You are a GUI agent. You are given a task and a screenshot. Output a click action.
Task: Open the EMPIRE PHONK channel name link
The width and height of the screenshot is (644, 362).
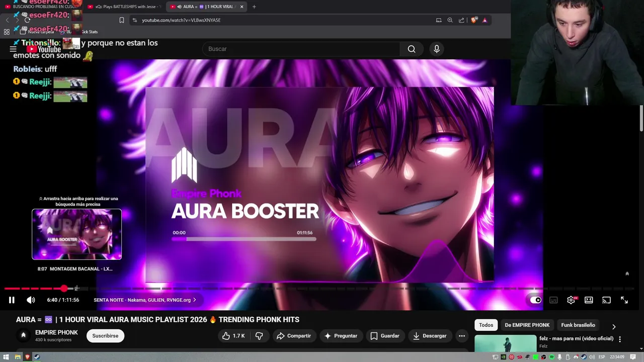(x=56, y=332)
